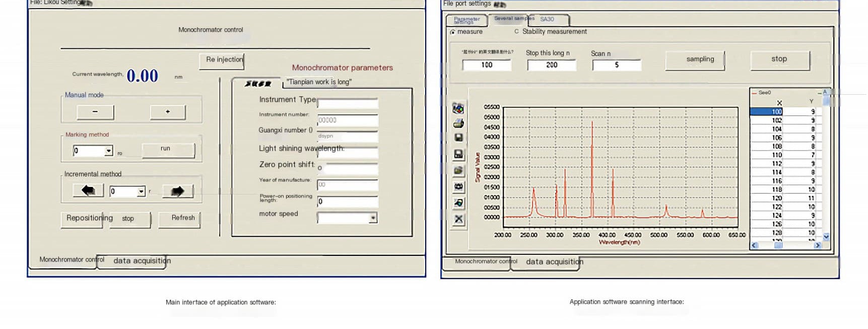Select the measure radio button
The image size is (868, 329).
(452, 32)
